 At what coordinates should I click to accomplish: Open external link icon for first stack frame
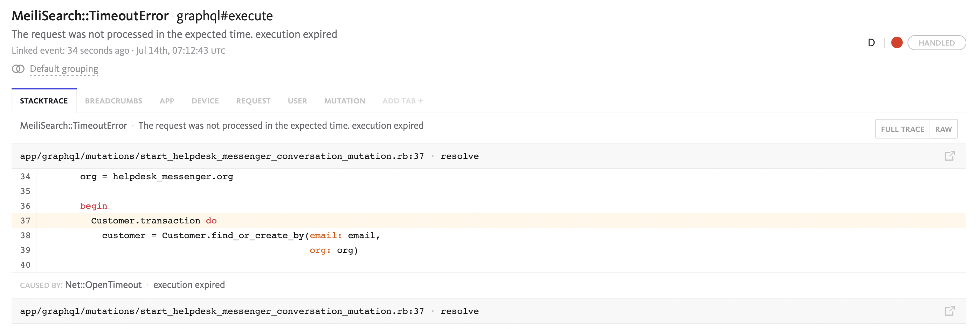(950, 156)
